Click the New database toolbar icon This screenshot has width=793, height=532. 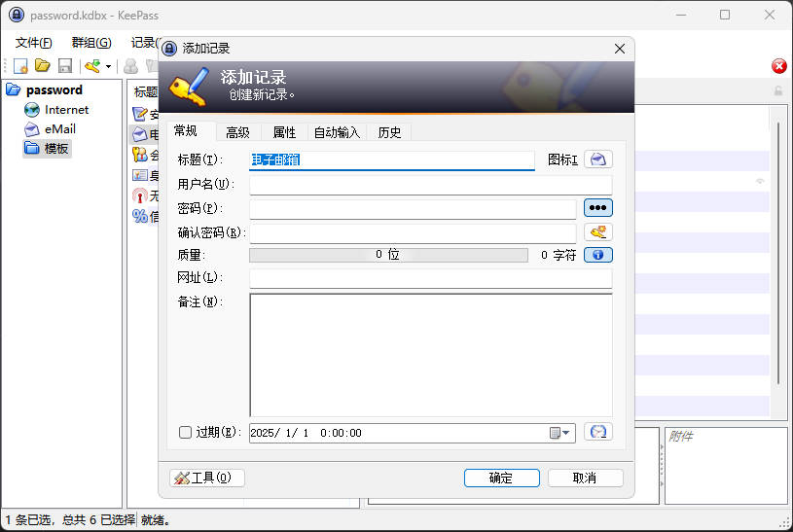pyautogui.click(x=20, y=66)
